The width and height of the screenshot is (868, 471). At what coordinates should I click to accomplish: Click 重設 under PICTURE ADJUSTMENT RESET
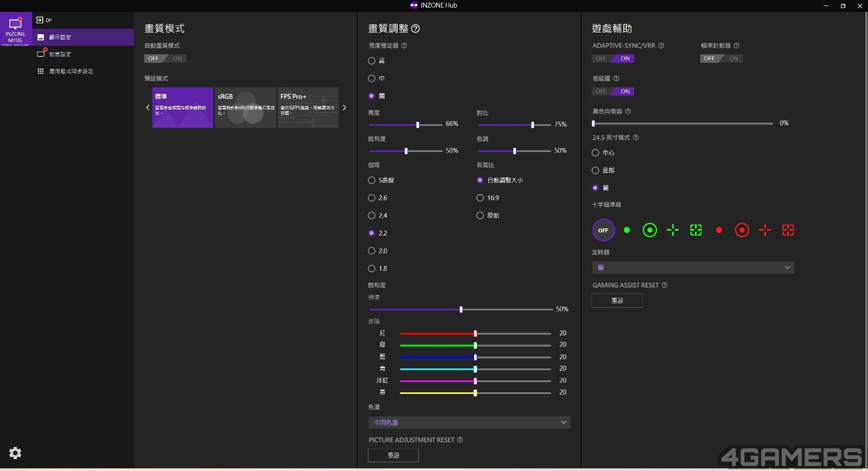(393, 455)
